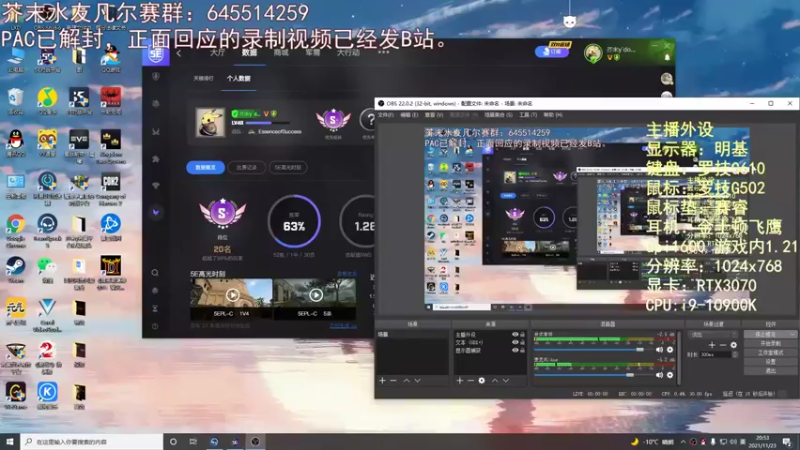Open the QQ penguin desktop shortcut

point(15,140)
